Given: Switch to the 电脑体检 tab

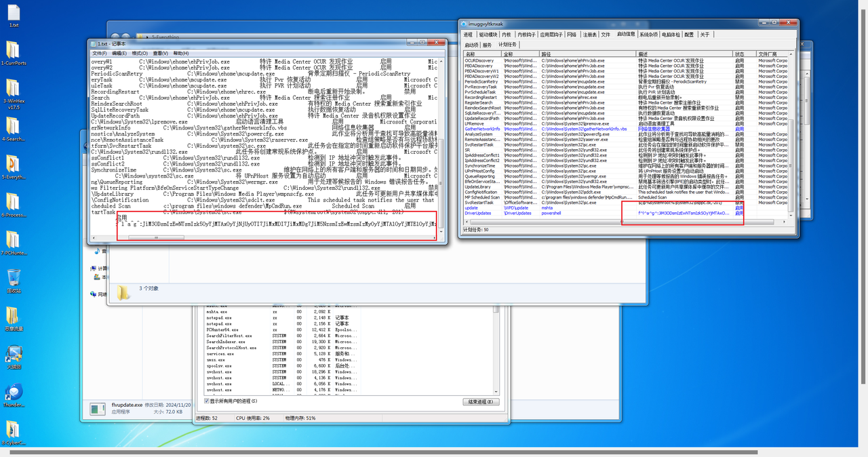Looking at the screenshot, I should pyautogui.click(x=671, y=35).
